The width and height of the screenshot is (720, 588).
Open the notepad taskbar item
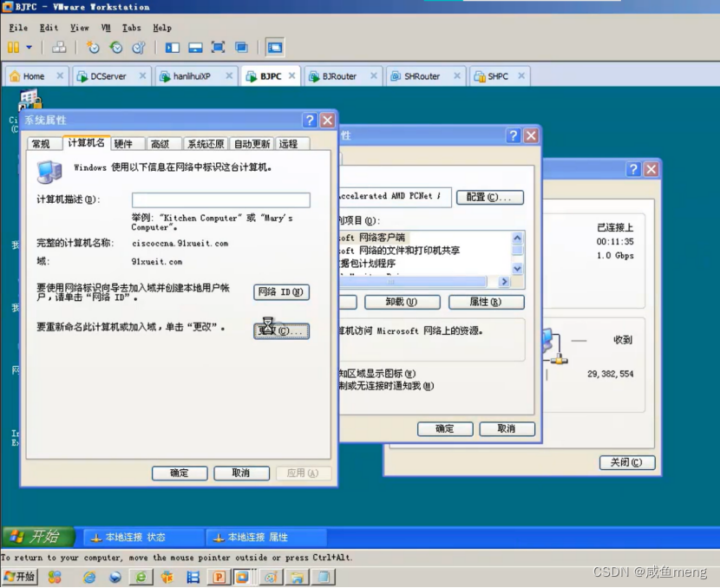[324, 578]
